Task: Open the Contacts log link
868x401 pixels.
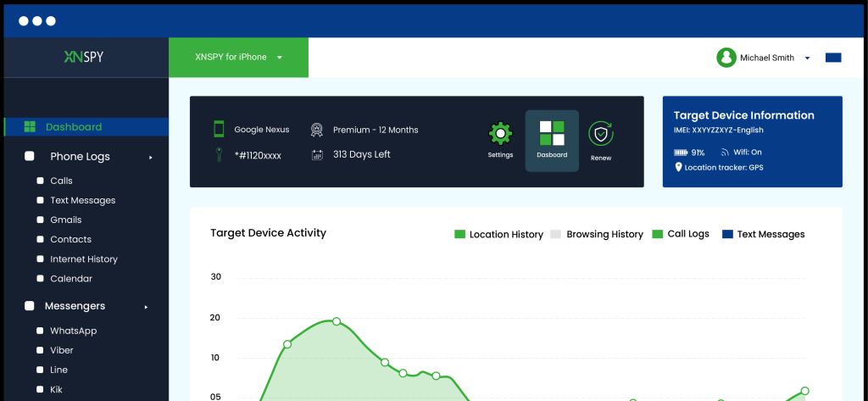Action: (x=70, y=240)
